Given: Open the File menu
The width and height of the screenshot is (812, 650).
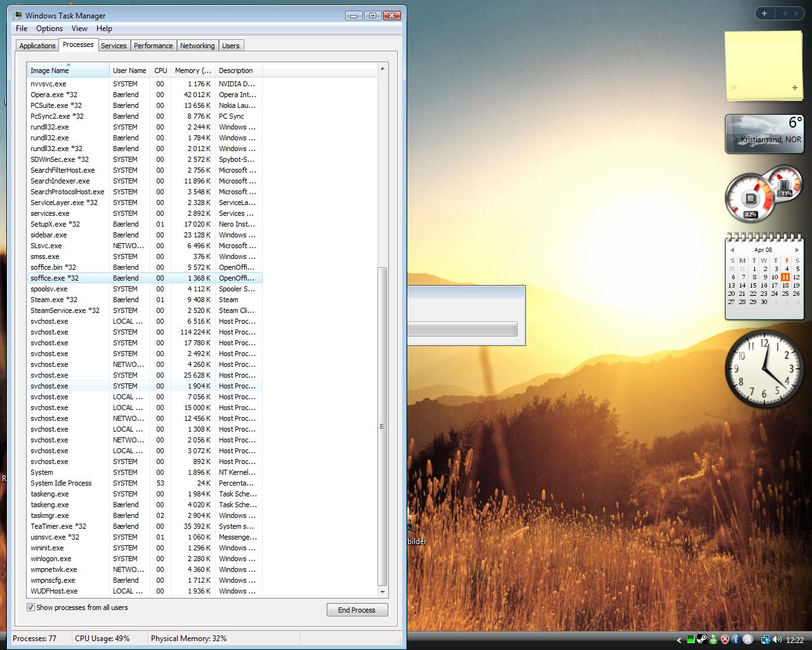Looking at the screenshot, I should (x=22, y=29).
